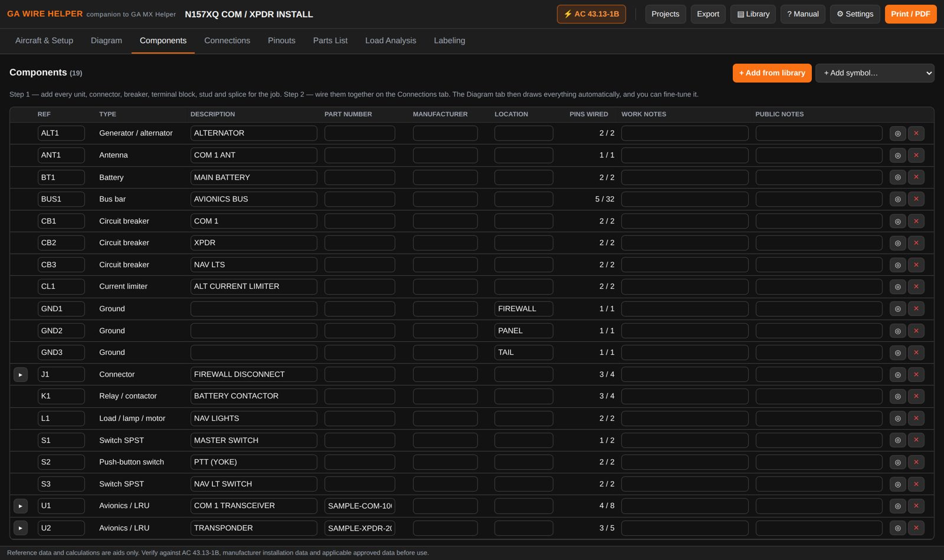Remove the GND2 panel ground row
The height and width of the screenshot is (560, 944).
pos(916,331)
